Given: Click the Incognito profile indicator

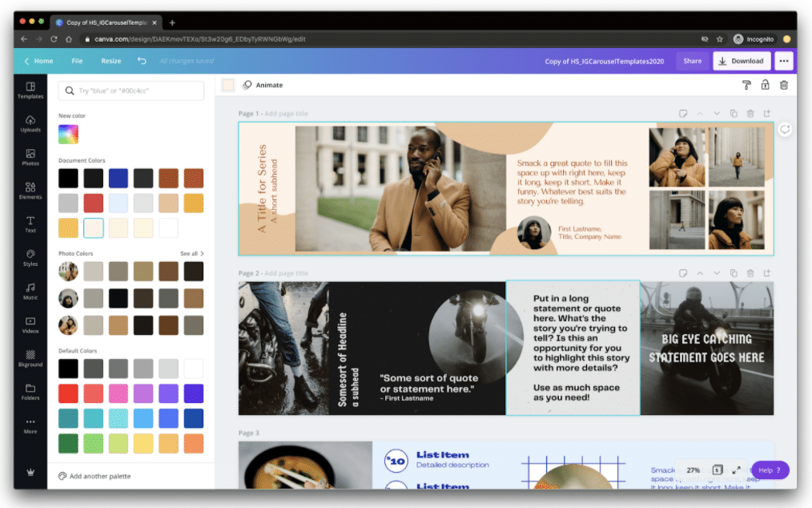Looking at the screenshot, I should pos(754,39).
